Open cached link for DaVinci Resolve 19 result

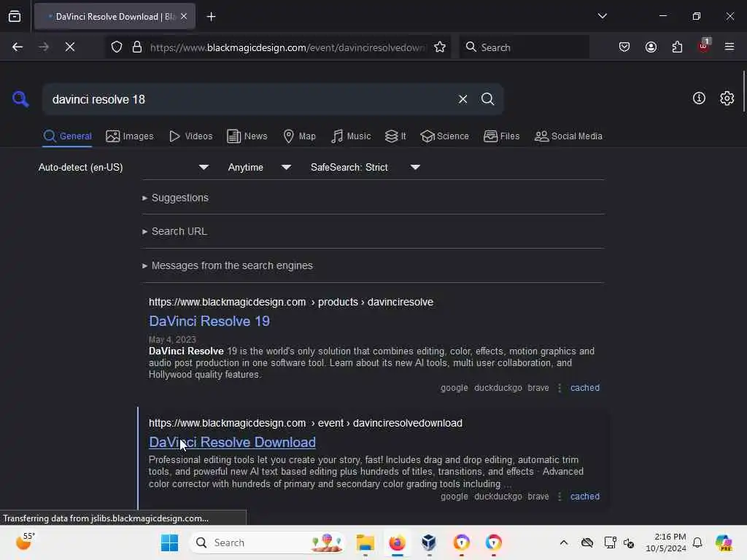tap(584, 388)
